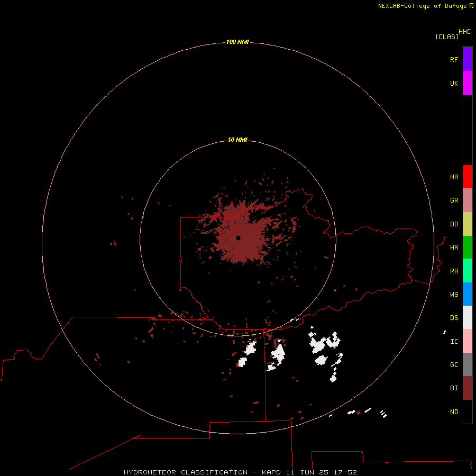476x476 pixels.
Task: Click the 100 NMI range ring label
Action: [x=237, y=42]
